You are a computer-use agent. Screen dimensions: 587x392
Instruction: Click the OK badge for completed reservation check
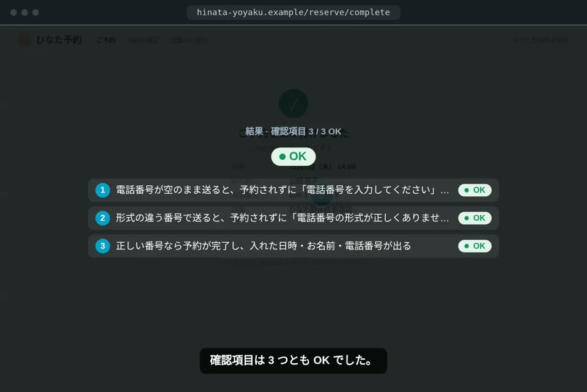pos(474,246)
